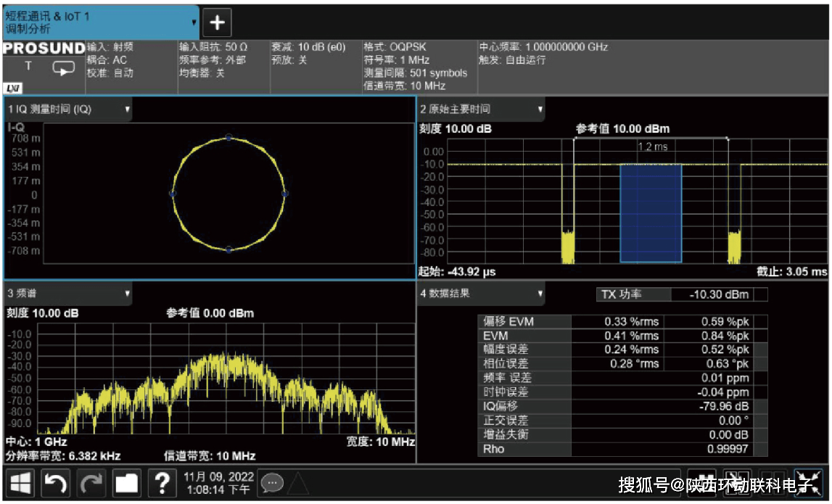Toggle the continuous sweep mode icon
832x504 pixels.
[x=64, y=67]
